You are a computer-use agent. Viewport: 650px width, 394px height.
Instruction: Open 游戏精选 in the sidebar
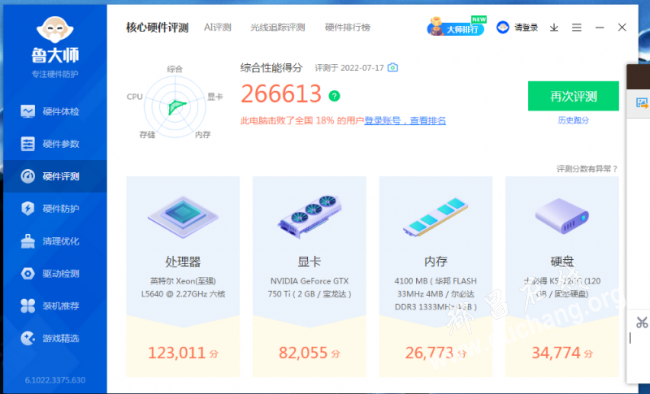click(x=55, y=338)
